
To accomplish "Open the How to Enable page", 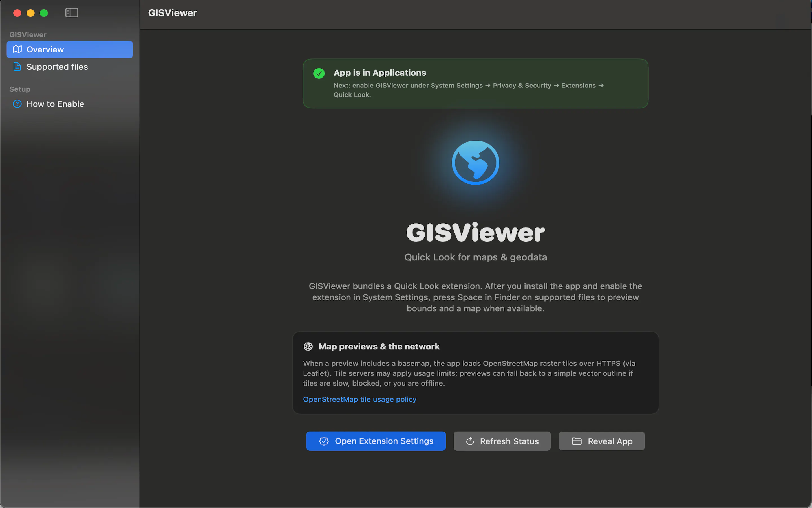I will point(69,104).
